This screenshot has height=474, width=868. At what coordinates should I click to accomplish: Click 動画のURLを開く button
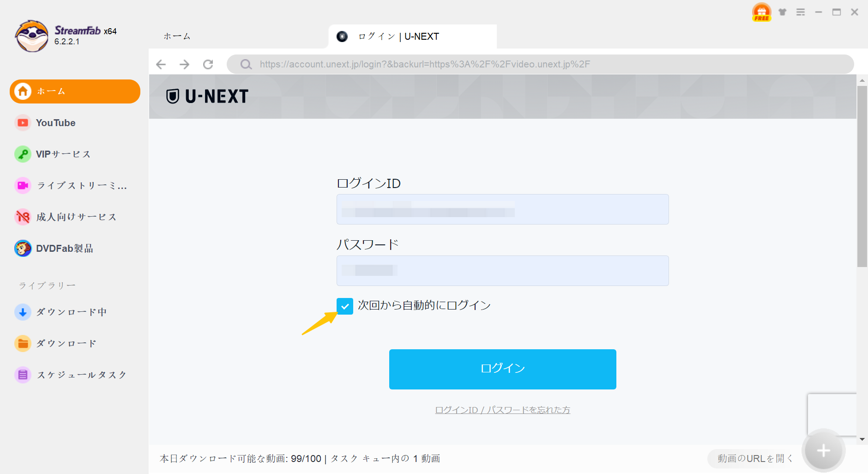755,458
